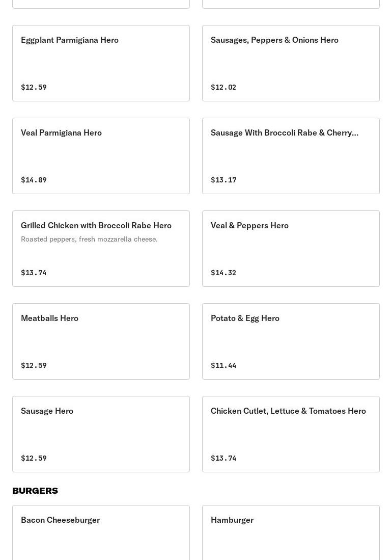The image size is (392, 560).
Task: Open the Bacon Cheeseburger item
Action: [x=101, y=532]
